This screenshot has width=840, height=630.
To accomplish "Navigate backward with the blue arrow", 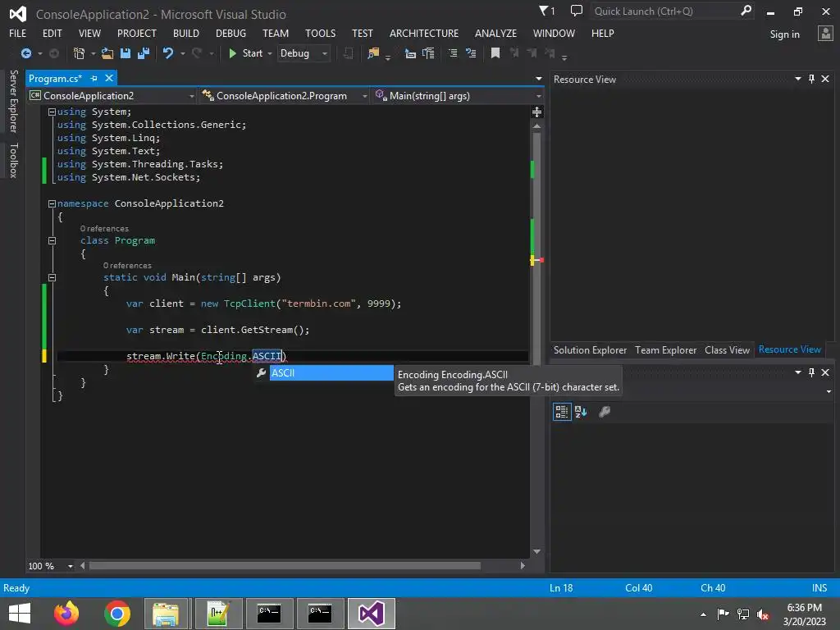I will point(25,53).
